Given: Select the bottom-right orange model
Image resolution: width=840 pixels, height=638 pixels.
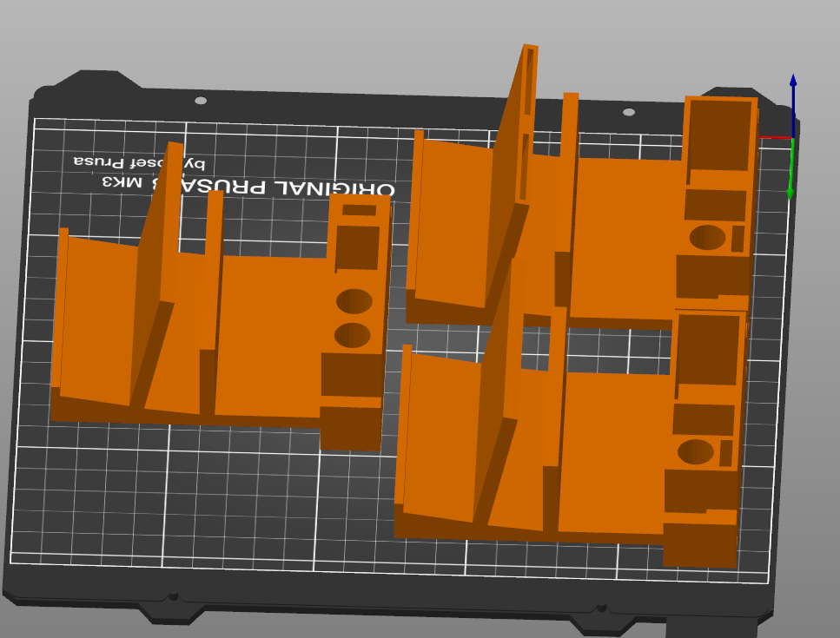Looking at the screenshot, I should 608,451.
